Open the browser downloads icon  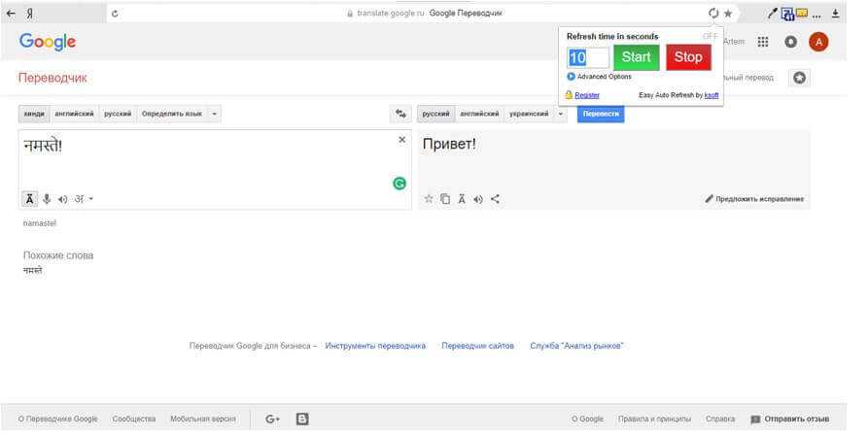click(x=835, y=14)
